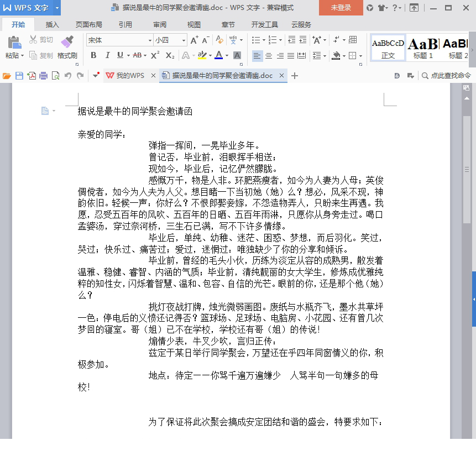Image resolution: width=476 pixels, height=456 pixels.
Task: Click the Paste (粘贴) clipboard icon
Action: [x=14, y=42]
